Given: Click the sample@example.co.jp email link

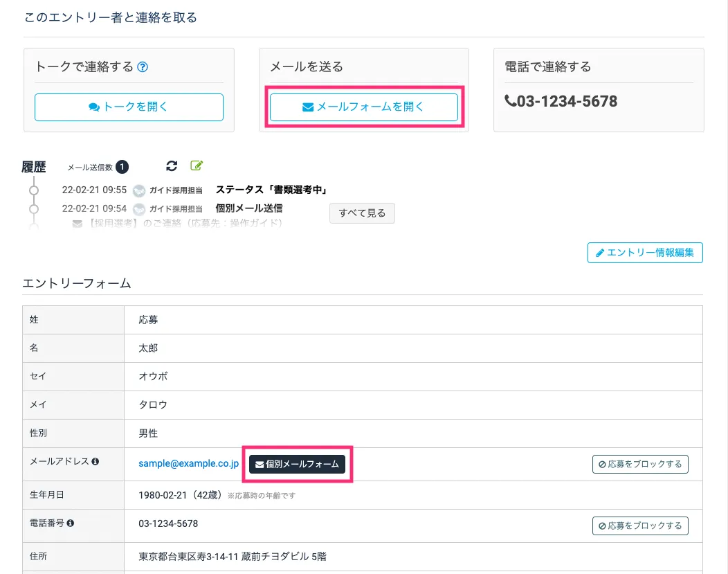Looking at the screenshot, I should point(188,463).
